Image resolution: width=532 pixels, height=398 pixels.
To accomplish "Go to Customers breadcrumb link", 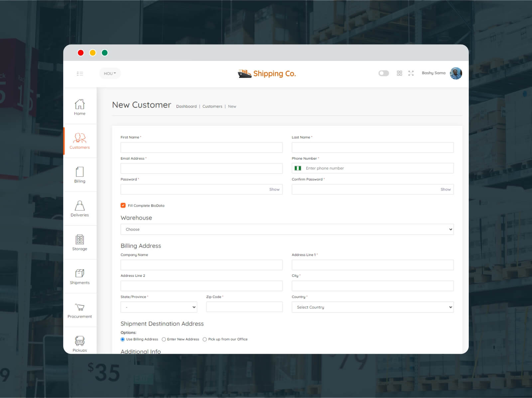I will click(212, 106).
